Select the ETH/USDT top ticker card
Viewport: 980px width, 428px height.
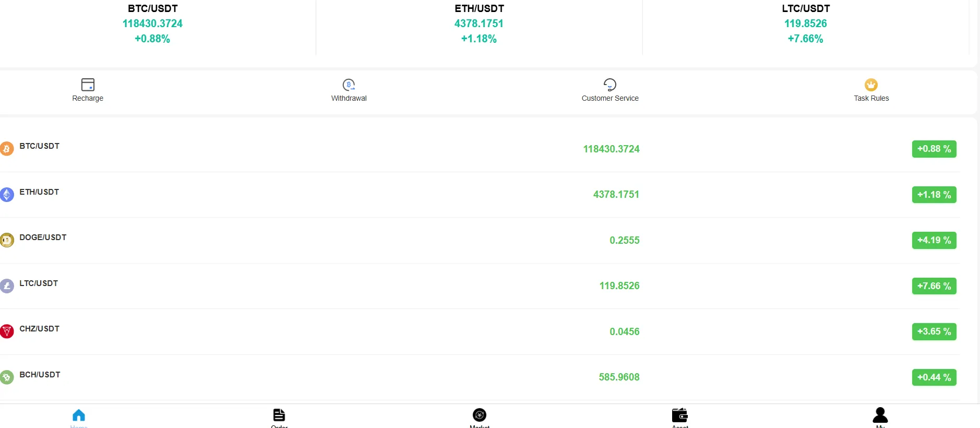pyautogui.click(x=479, y=24)
